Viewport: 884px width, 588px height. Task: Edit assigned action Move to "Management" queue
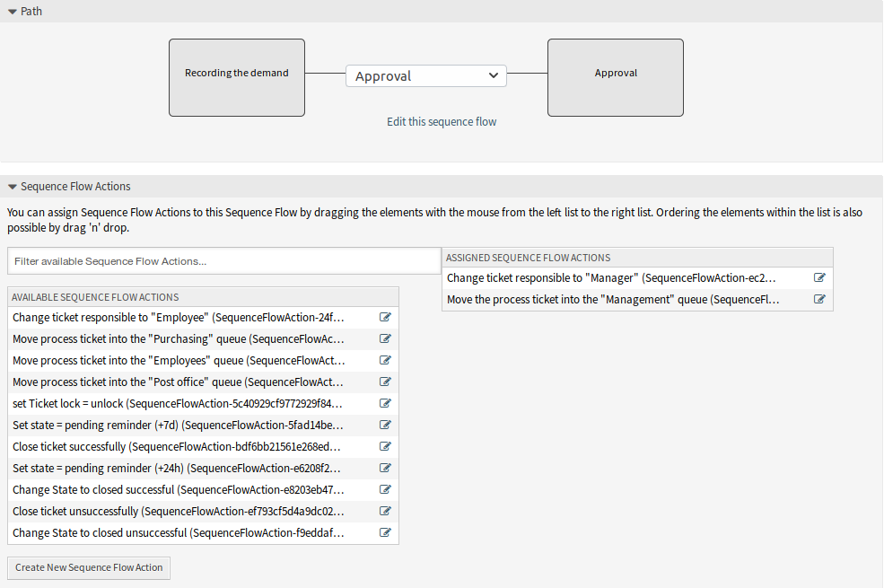[819, 299]
